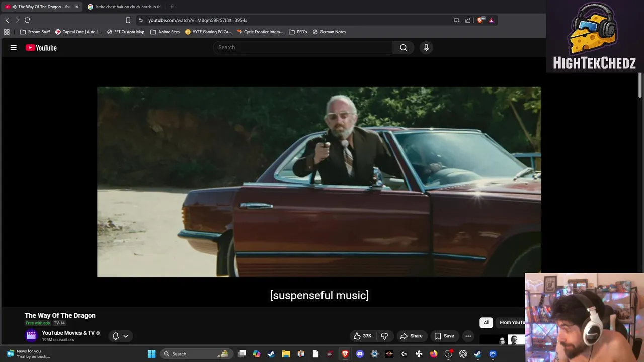Open ChatGPT app from taskbar
Viewport: 644px width, 362px height.
[x=463, y=354]
